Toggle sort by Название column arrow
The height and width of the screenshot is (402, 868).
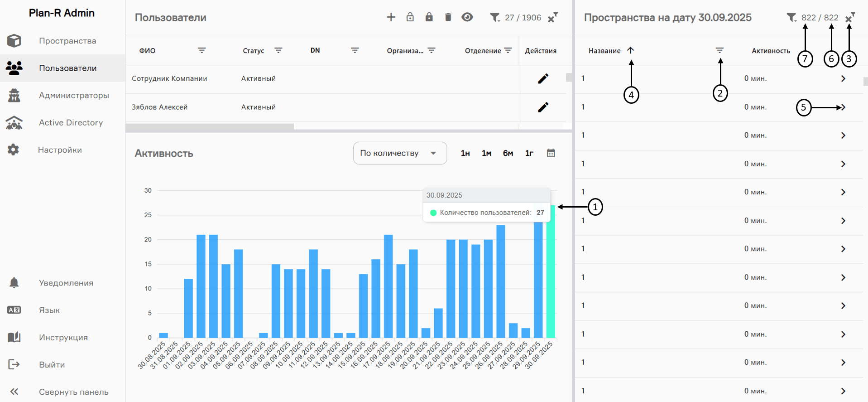click(630, 50)
